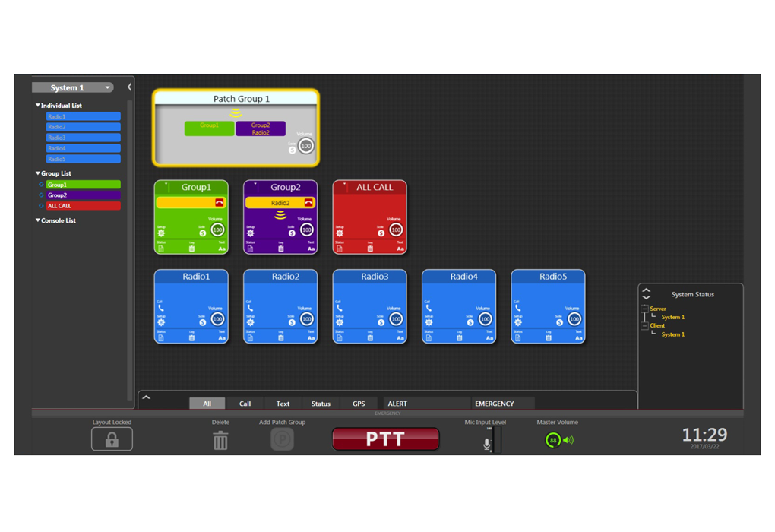Viewport: 775px width, 532px height.
Task: Toggle Solo on Radio1 card
Action: point(203,322)
